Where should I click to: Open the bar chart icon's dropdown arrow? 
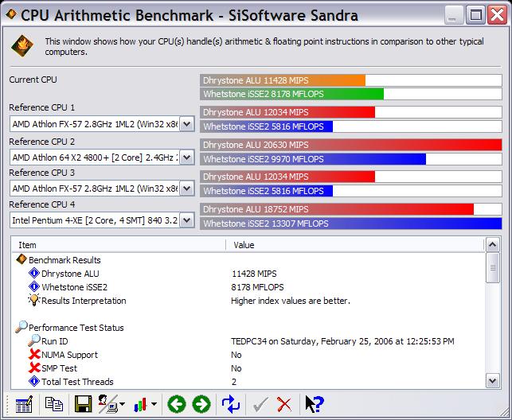(x=154, y=404)
